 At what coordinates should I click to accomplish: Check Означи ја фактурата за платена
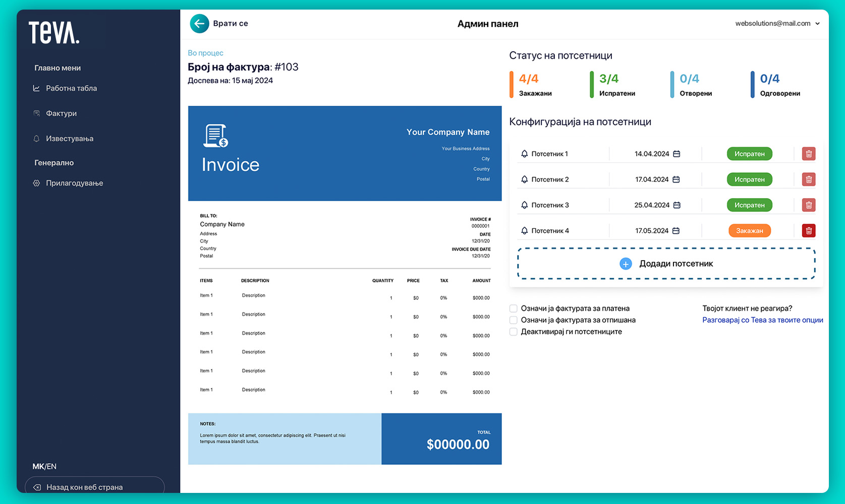[514, 308]
